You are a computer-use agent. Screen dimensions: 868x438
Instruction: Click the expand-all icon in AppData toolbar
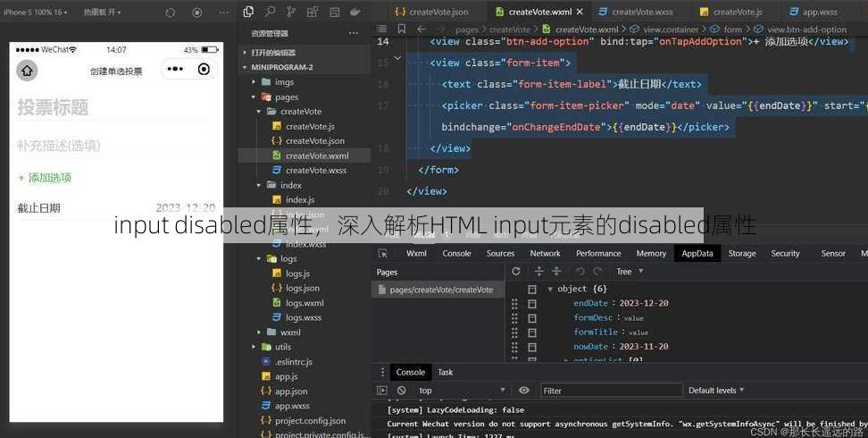tap(538, 271)
